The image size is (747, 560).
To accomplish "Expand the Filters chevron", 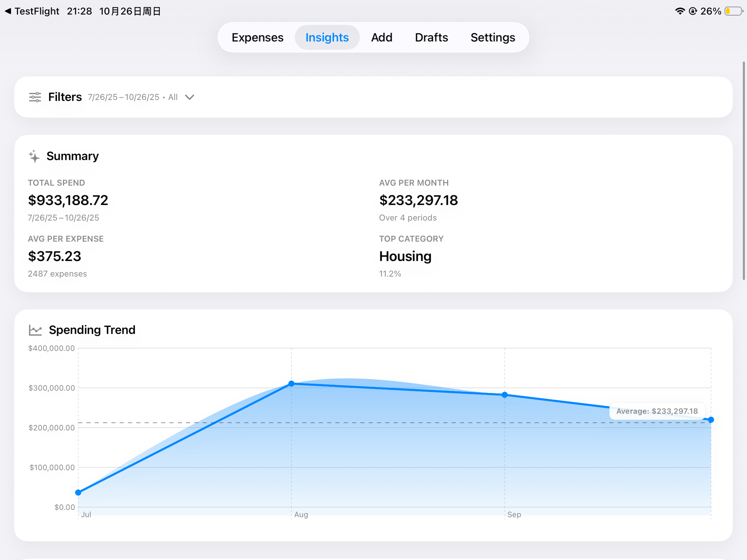I will click(x=190, y=97).
